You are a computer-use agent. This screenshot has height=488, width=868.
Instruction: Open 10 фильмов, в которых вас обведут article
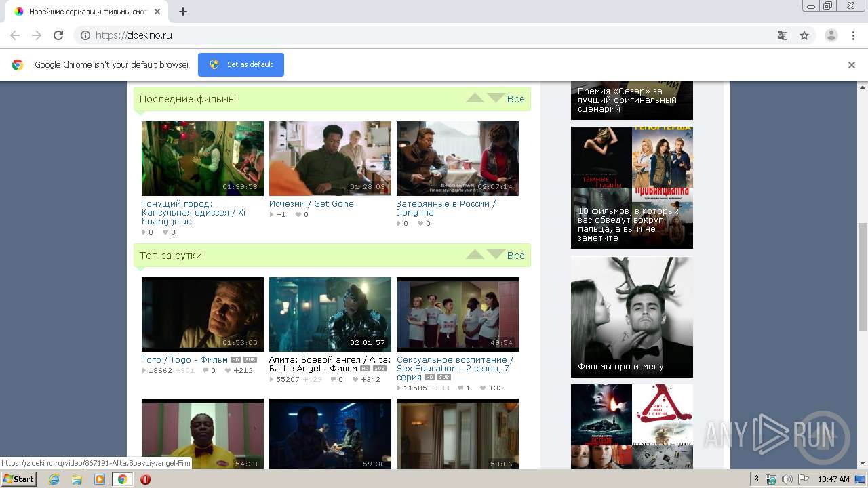click(632, 188)
